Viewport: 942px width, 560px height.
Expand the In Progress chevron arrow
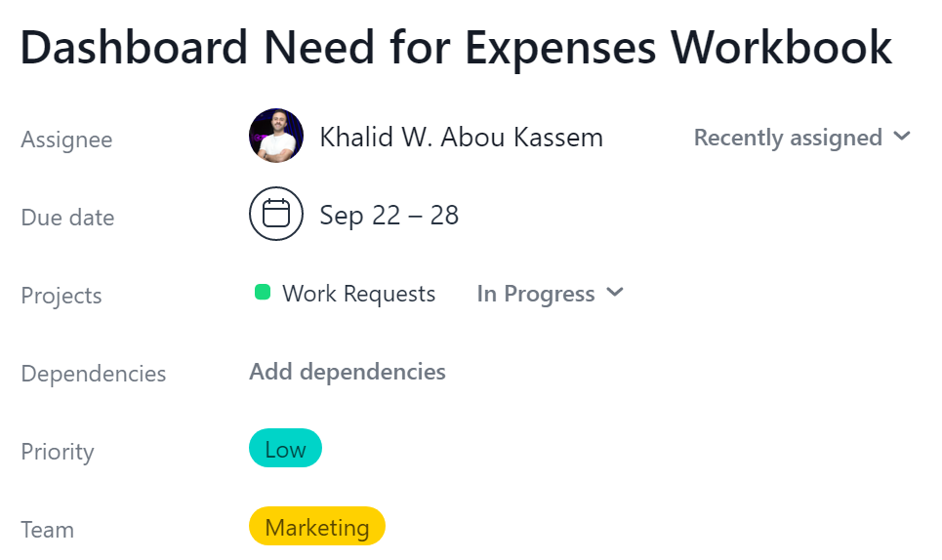(x=615, y=293)
